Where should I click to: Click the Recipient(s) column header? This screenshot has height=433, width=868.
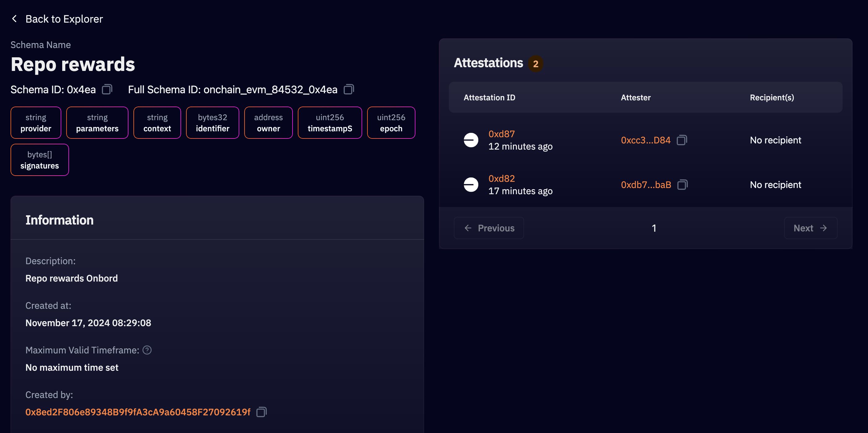coord(772,98)
